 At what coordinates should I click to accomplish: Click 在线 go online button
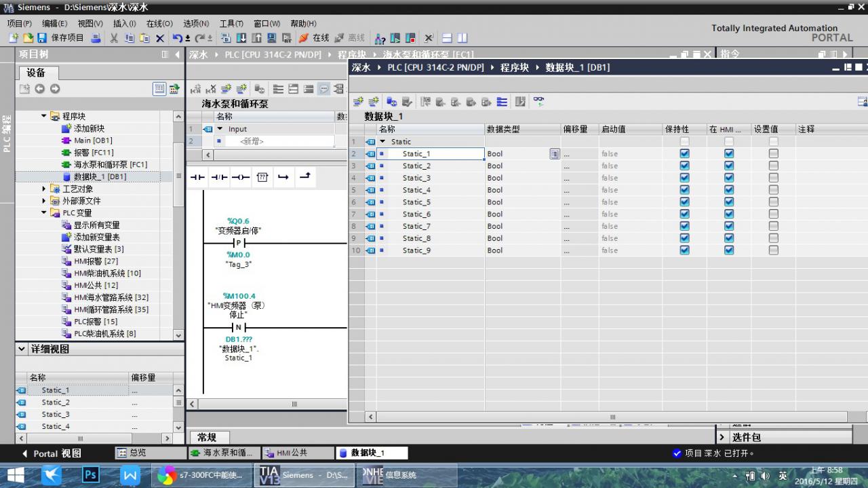(314, 38)
